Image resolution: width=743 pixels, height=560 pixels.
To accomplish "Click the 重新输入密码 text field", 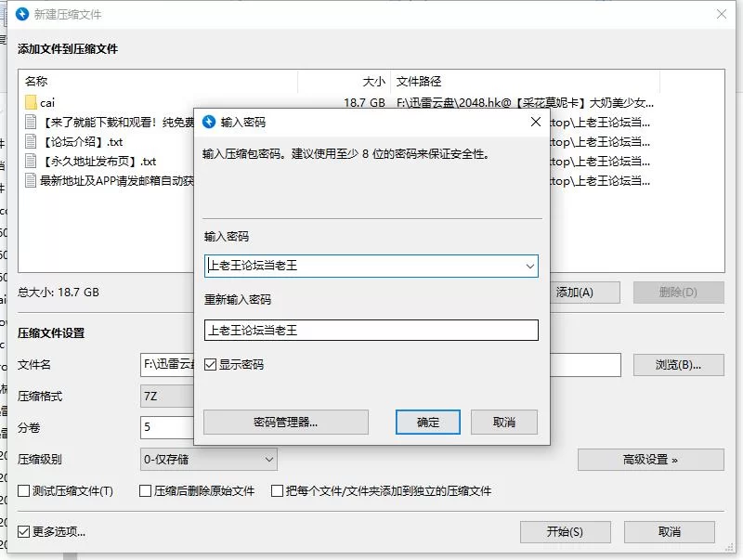I will 371,330.
